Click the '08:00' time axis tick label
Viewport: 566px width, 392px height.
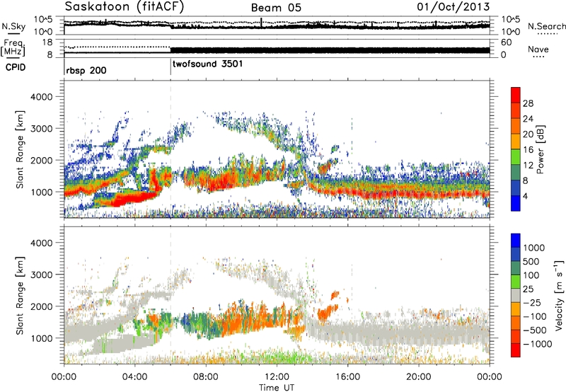click(x=206, y=377)
